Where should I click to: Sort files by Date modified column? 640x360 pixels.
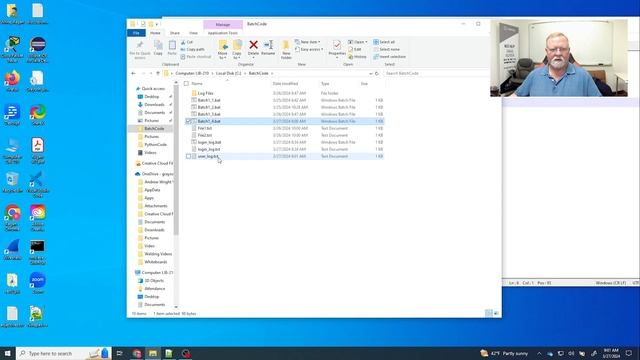pos(286,84)
